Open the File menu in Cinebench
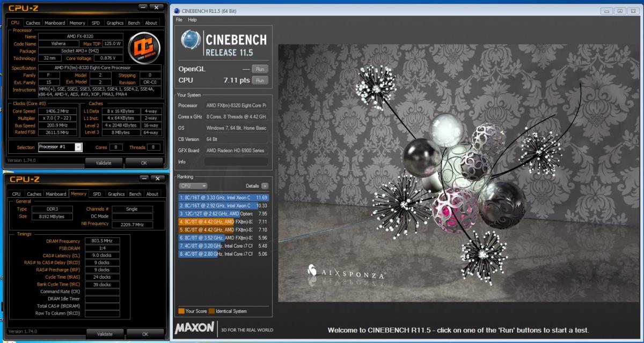This screenshot has height=343, width=644. 179,20
